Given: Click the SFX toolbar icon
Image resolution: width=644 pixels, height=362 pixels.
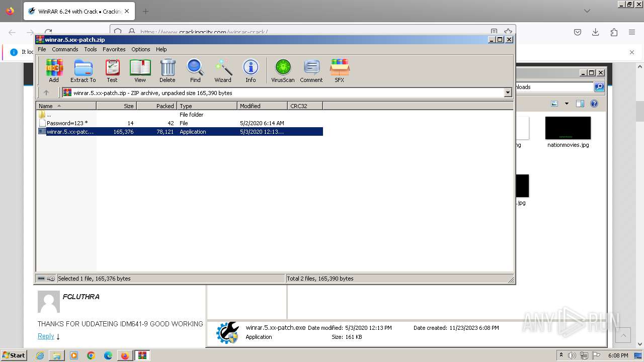Looking at the screenshot, I should [x=340, y=70].
